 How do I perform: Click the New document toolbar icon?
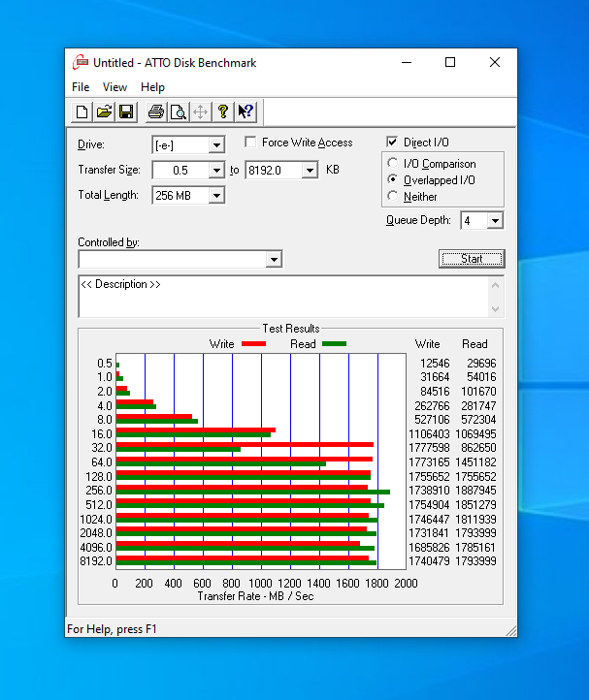click(82, 112)
